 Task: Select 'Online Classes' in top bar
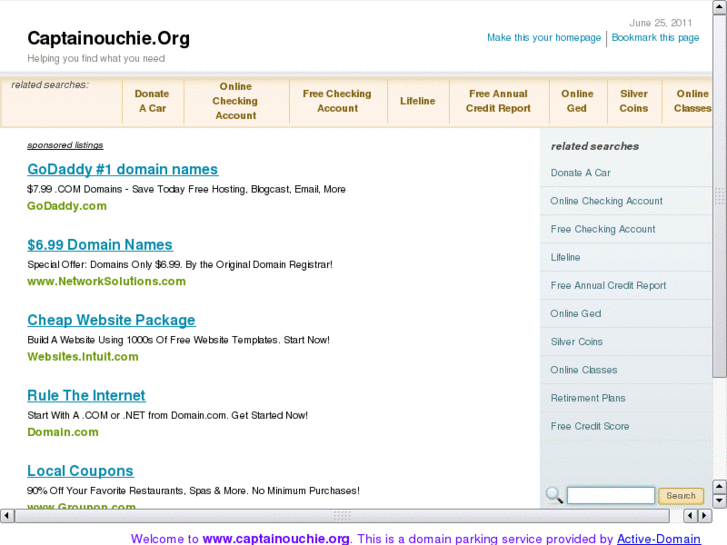[692, 101]
